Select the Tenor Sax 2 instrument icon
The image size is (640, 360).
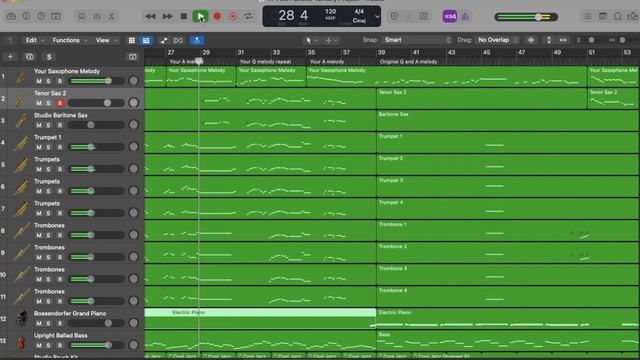point(20,99)
